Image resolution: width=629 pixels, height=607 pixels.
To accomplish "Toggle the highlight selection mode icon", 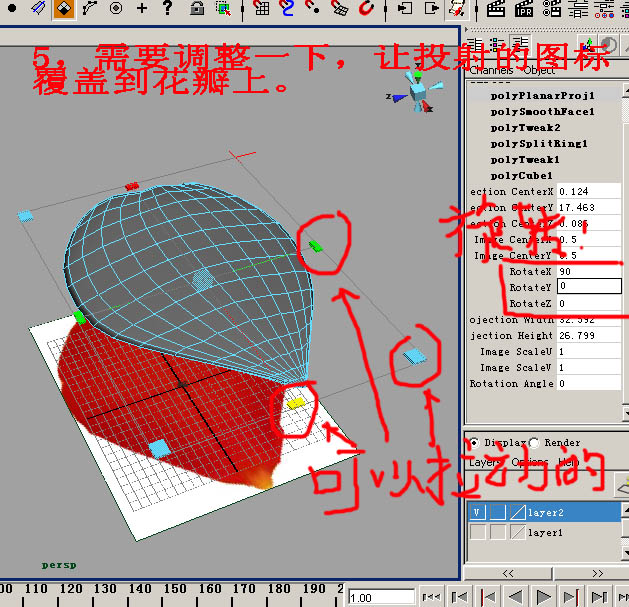I will 223,8.
